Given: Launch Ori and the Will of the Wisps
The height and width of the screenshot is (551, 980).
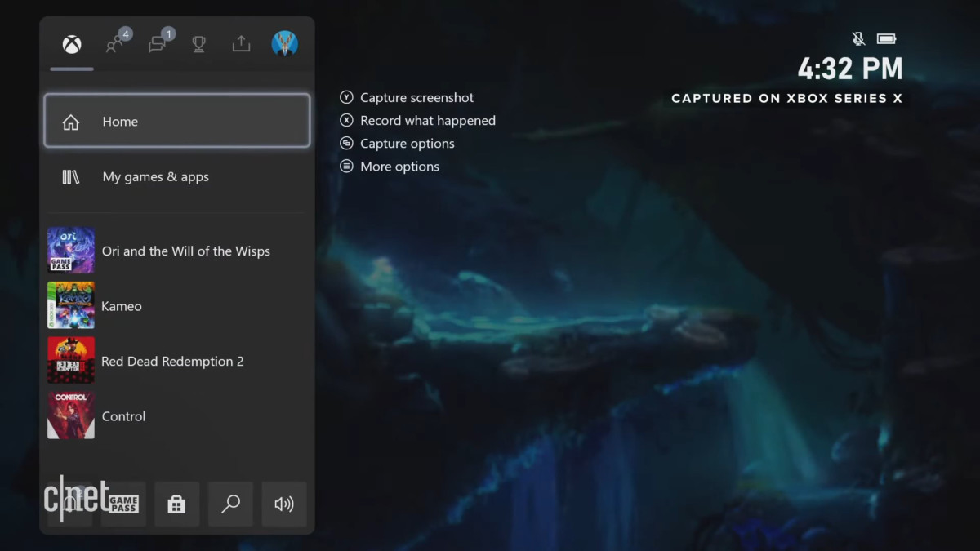Looking at the screenshot, I should pyautogui.click(x=177, y=251).
